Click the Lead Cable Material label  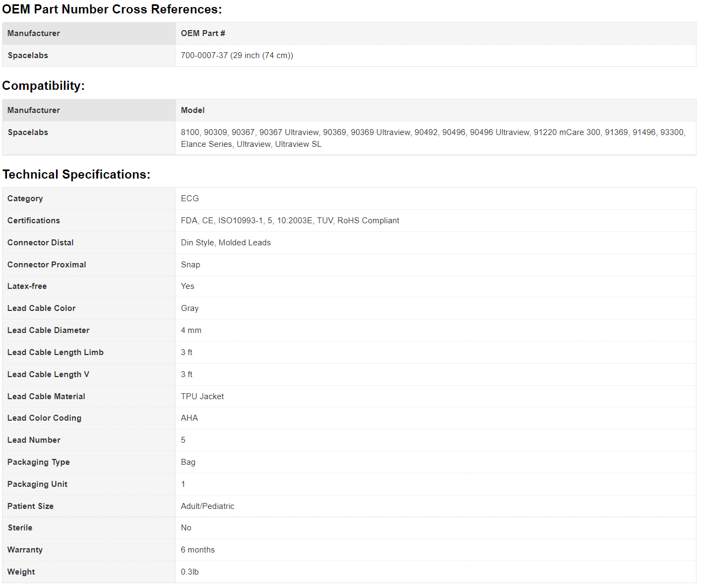point(46,396)
